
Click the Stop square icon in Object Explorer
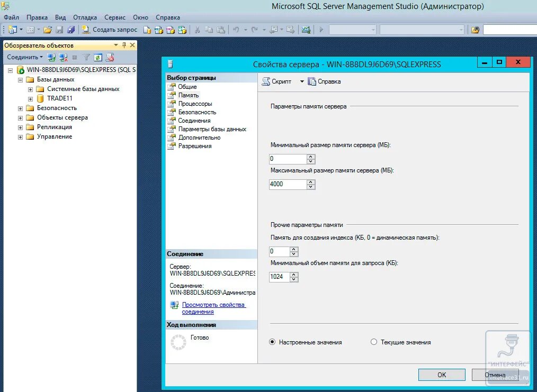pos(75,58)
